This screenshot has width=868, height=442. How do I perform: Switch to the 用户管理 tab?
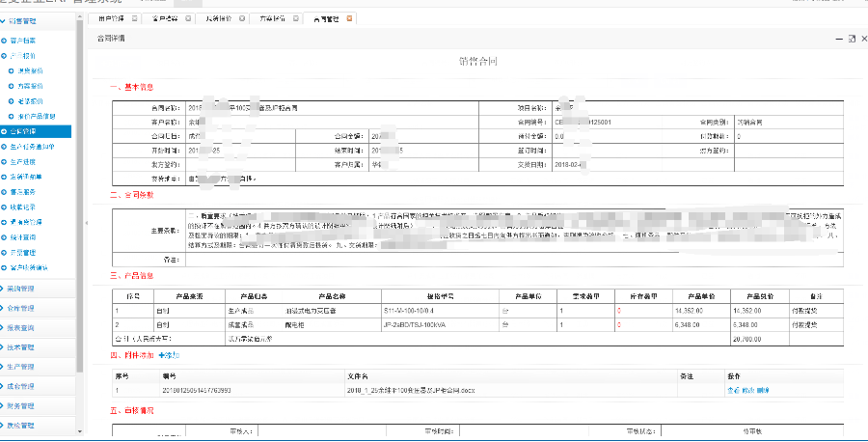pyautogui.click(x=111, y=19)
